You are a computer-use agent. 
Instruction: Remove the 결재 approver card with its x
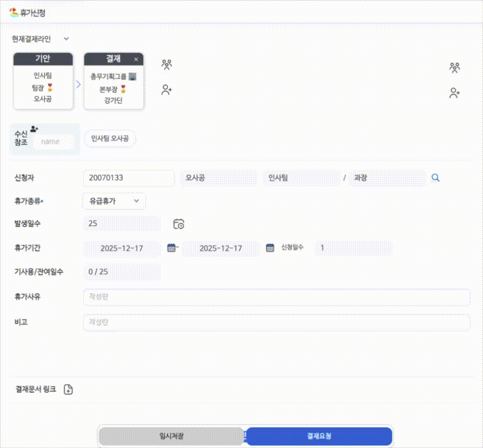136,59
